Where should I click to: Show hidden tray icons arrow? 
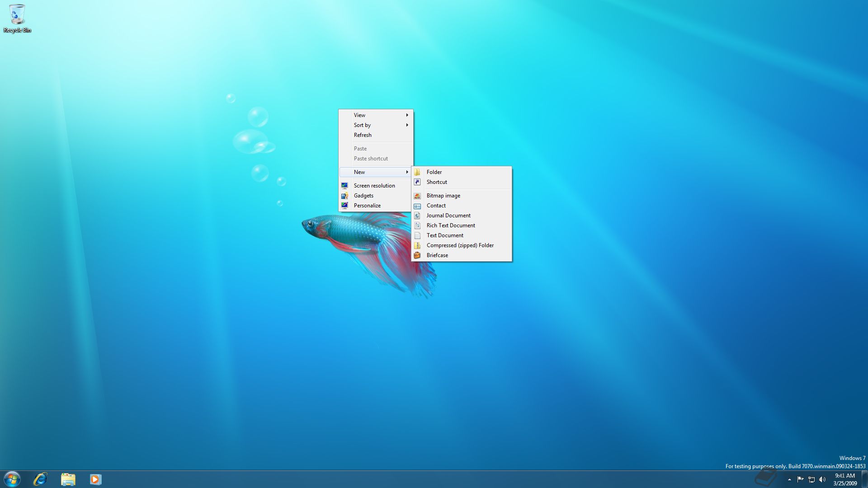coord(789,479)
